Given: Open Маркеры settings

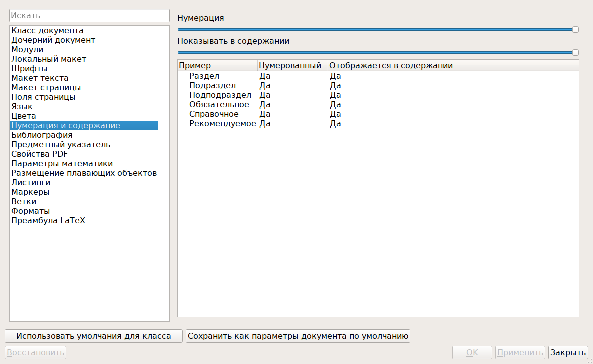Looking at the screenshot, I should click(84, 192).
